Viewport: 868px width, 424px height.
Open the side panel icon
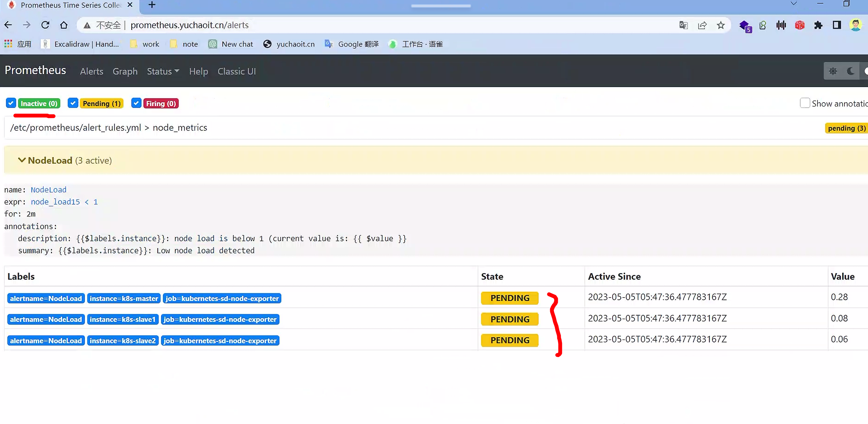point(837,25)
